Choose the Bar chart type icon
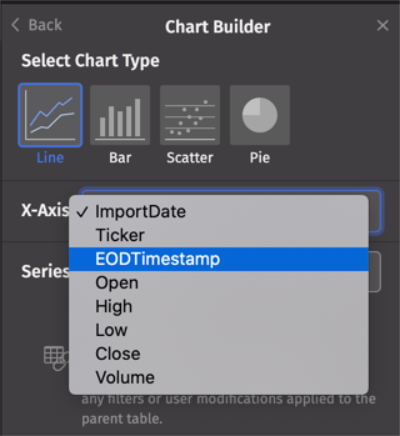The image size is (400, 436). 120,115
